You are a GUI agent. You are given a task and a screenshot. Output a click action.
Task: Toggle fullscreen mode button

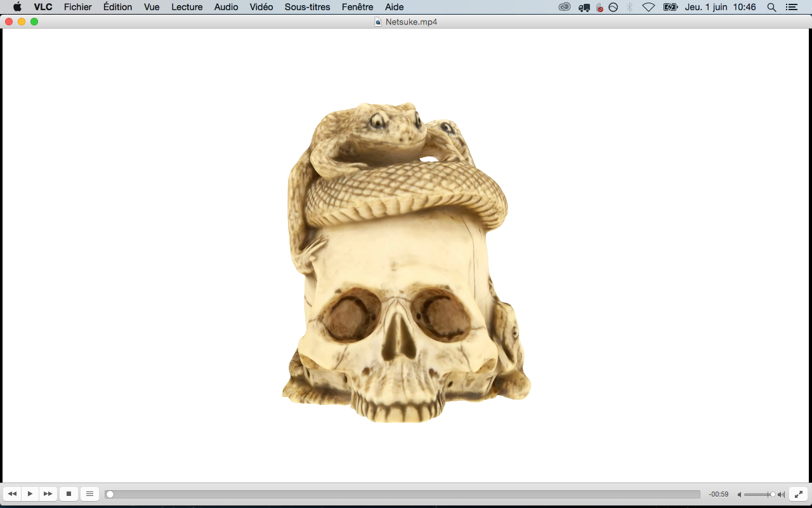[x=799, y=494]
